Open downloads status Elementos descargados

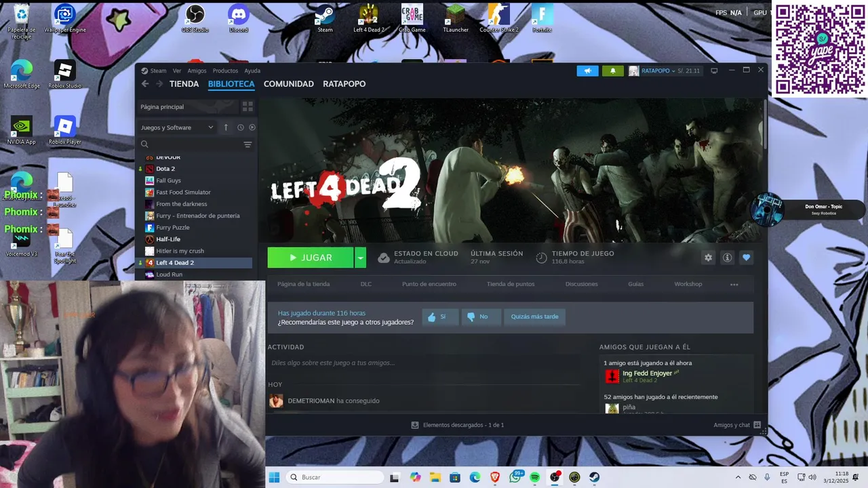coord(458,425)
